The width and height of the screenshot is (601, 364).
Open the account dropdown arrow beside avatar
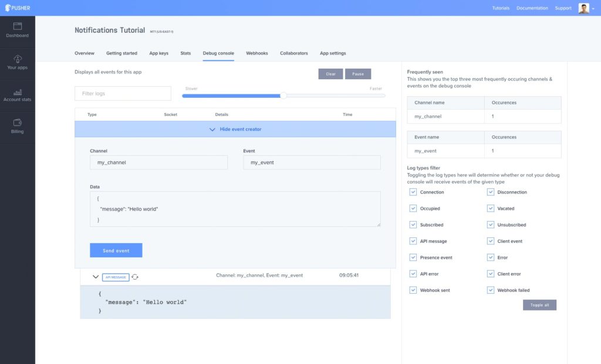(593, 8)
